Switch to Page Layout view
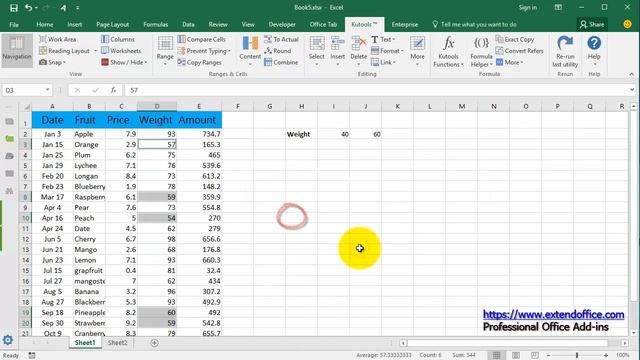 (x=516, y=355)
